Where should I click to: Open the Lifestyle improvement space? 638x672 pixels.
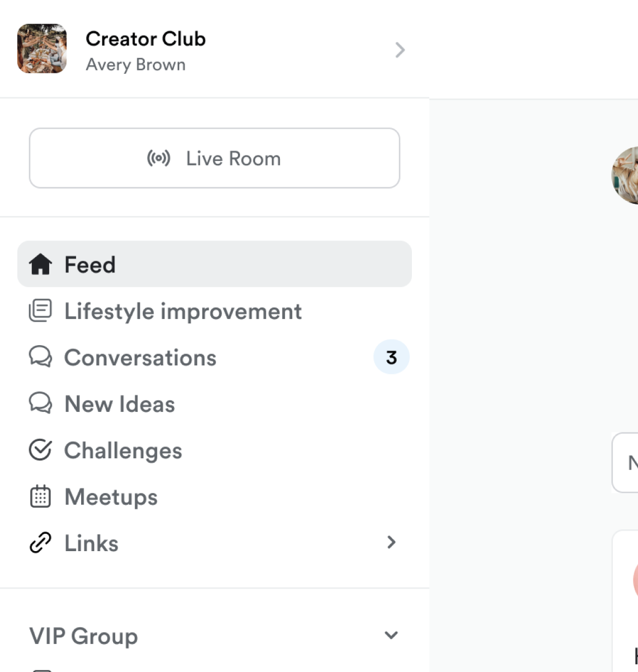point(183,311)
